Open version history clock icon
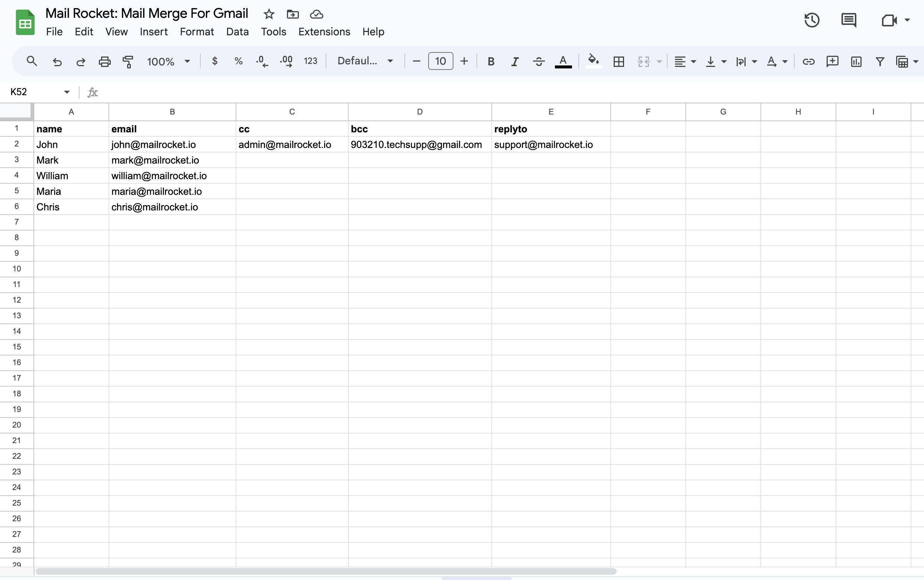 [x=812, y=20]
